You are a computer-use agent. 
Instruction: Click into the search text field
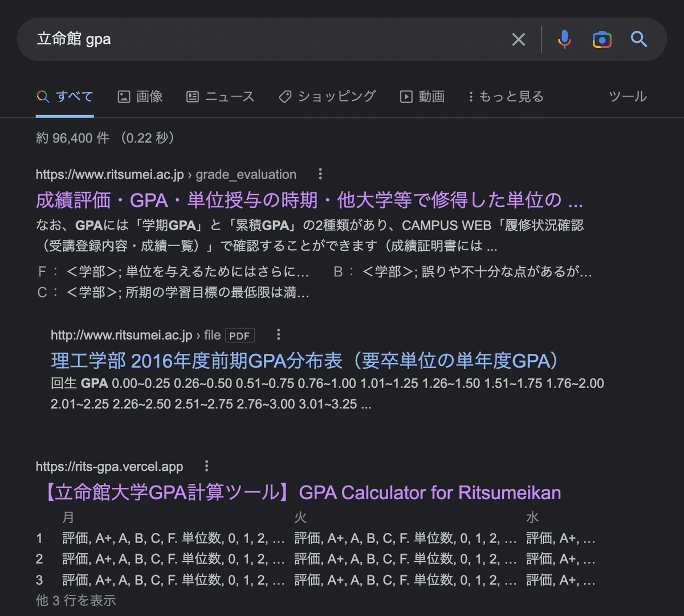click(268, 39)
